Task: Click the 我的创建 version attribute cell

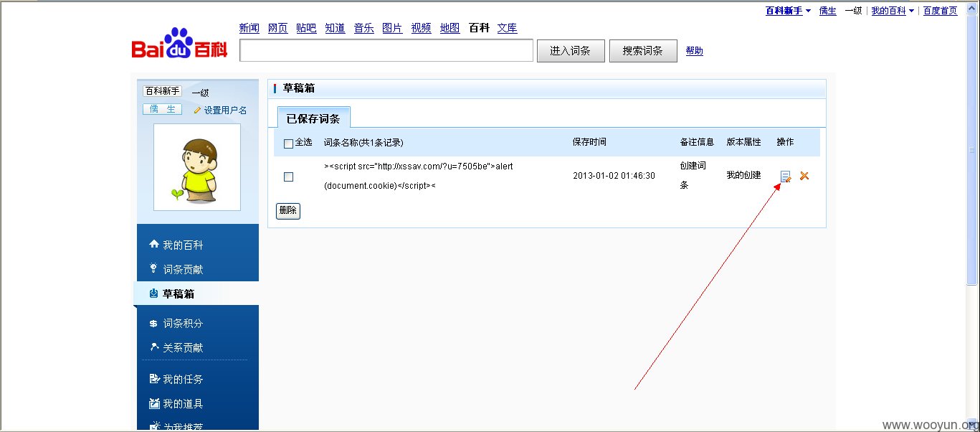Action: [743, 175]
